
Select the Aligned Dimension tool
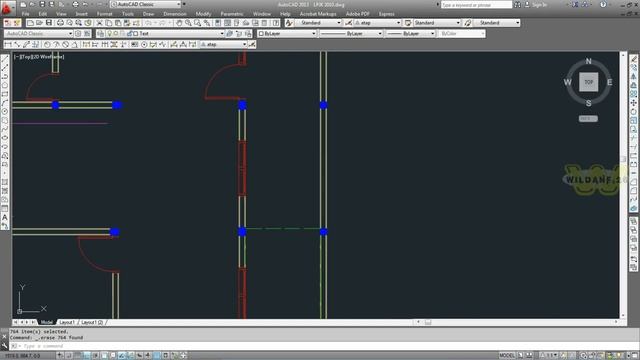point(17,44)
